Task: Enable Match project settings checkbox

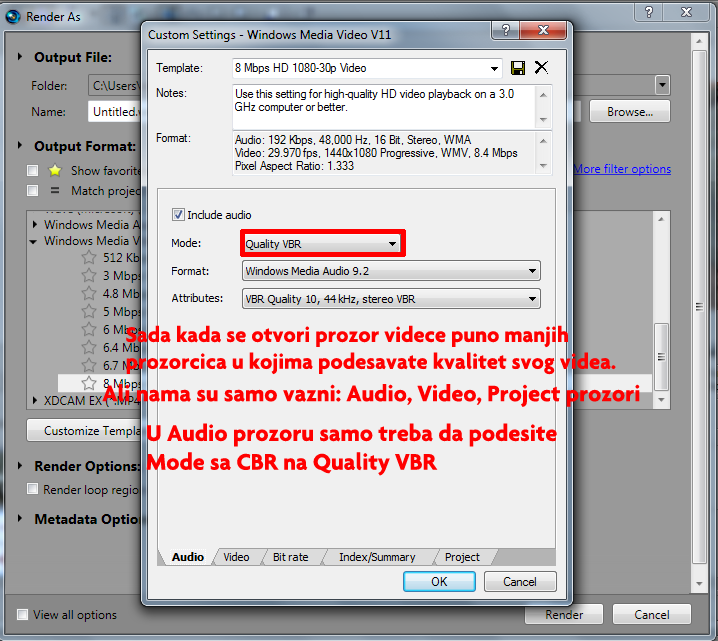Action: pyautogui.click(x=33, y=190)
